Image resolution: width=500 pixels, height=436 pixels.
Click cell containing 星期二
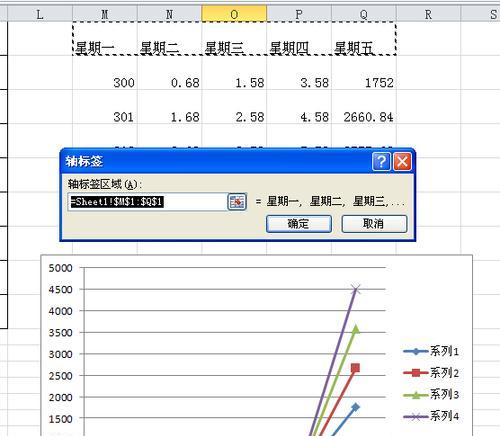pyautogui.click(x=169, y=39)
